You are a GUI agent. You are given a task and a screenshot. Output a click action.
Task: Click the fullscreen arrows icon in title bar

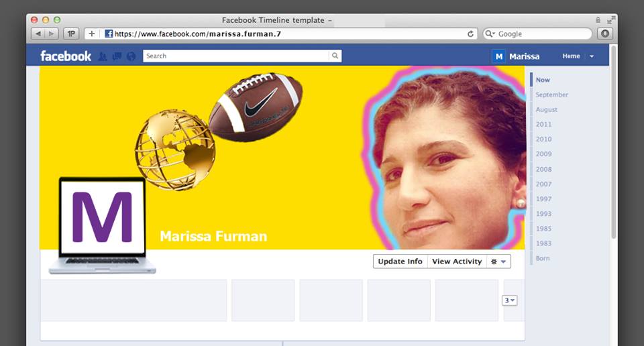[x=611, y=19]
